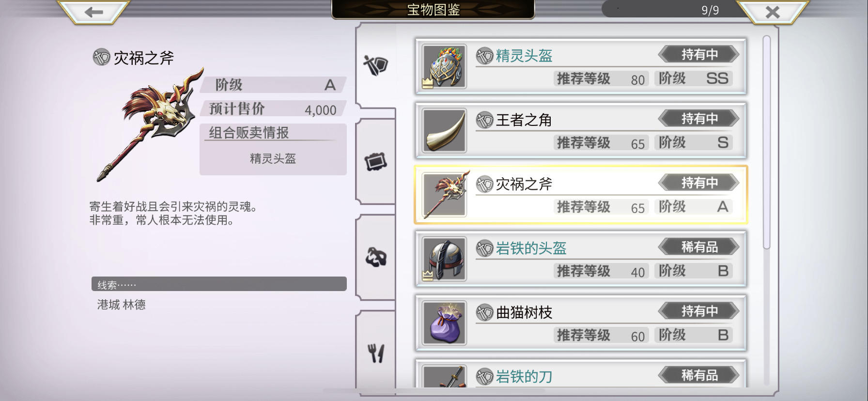
Task: Go back using the arrow button
Action: click(94, 12)
